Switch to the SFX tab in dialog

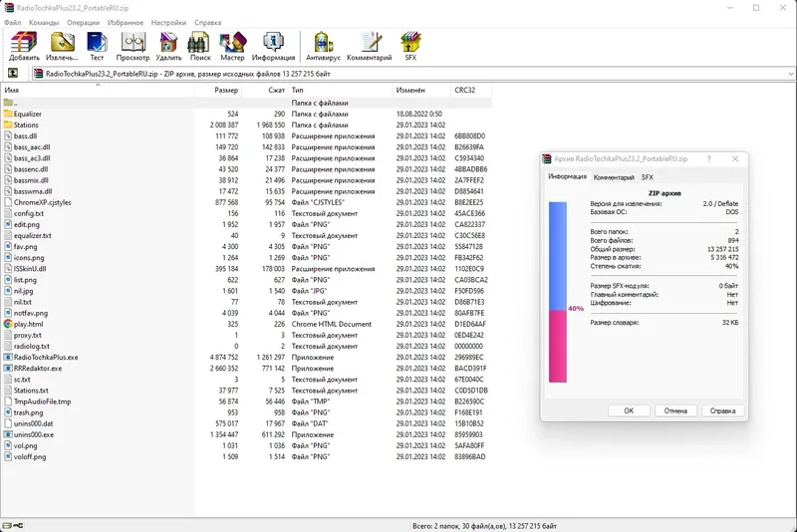coord(647,177)
